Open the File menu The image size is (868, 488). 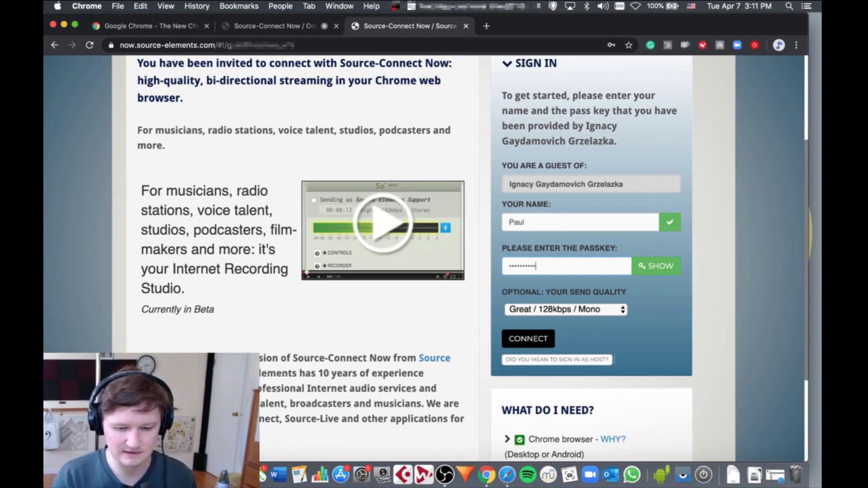point(118,6)
